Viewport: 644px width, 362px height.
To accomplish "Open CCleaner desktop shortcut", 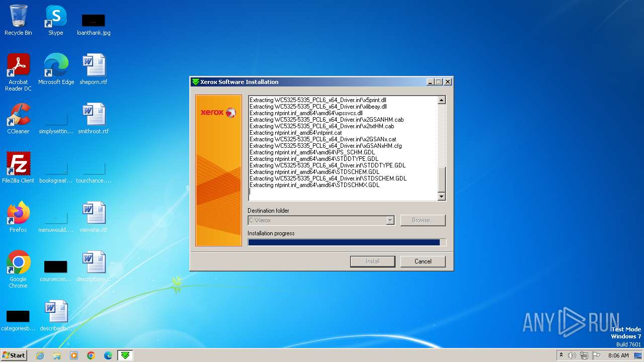I will [18, 119].
